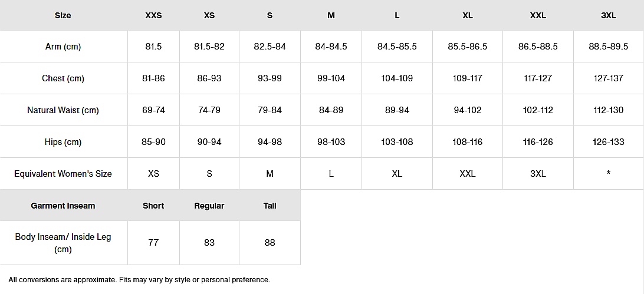The width and height of the screenshot is (644, 294).
Task: Select the 3XL size column header
Action: pyautogui.click(x=608, y=15)
